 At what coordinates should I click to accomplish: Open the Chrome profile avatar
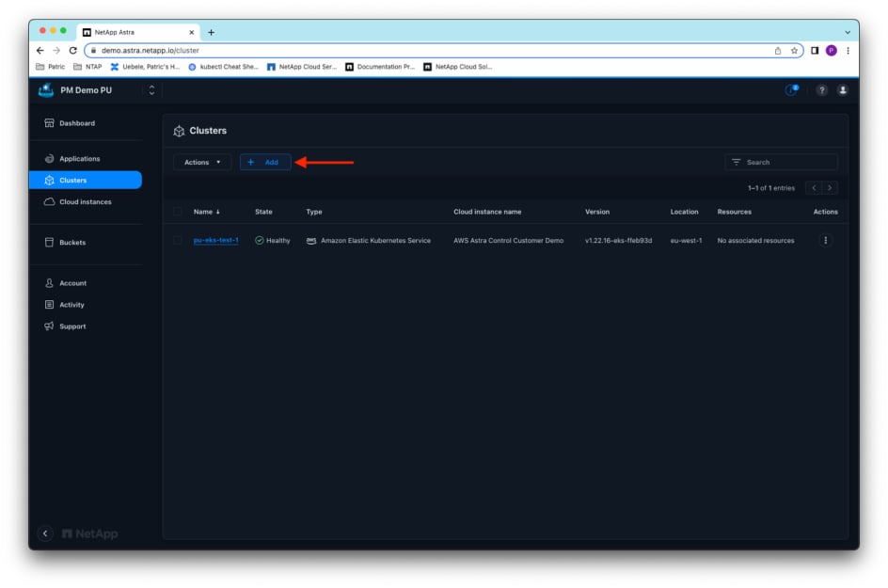click(x=831, y=51)
